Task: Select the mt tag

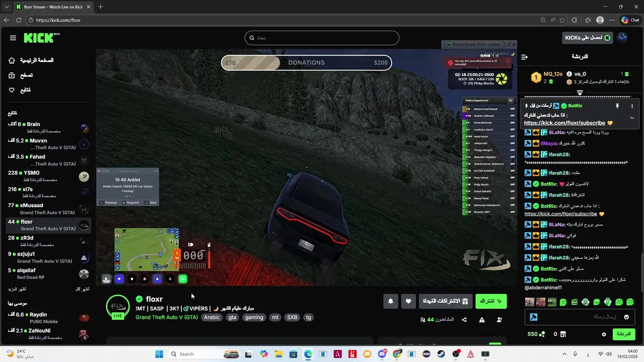Action: (x=275, y=317)
